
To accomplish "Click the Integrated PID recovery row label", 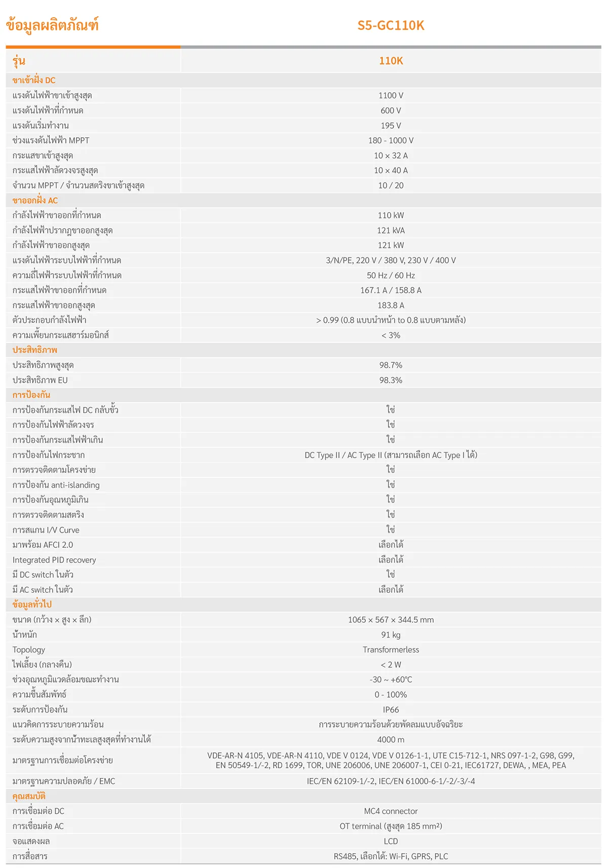I will (54, 560).
